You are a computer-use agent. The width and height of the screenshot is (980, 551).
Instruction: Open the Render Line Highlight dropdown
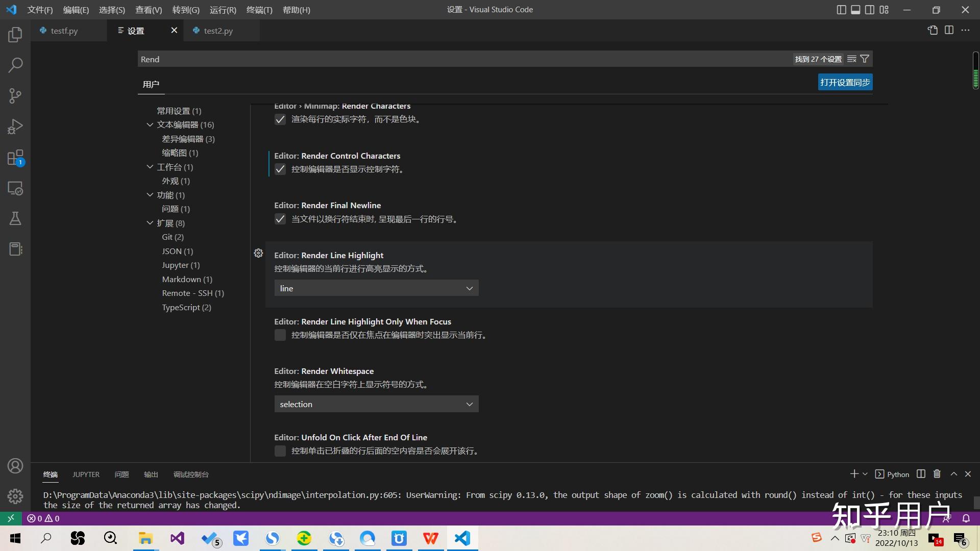click(x=376, y=288)
